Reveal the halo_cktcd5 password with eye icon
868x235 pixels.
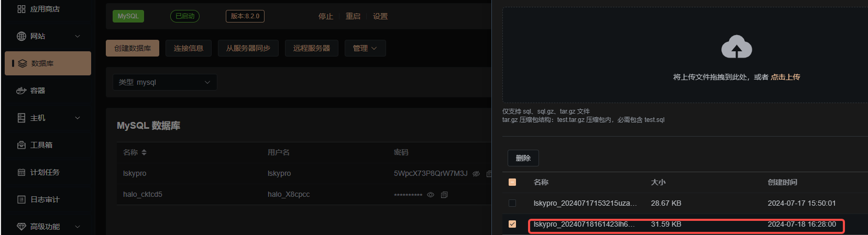pos(431,195)
